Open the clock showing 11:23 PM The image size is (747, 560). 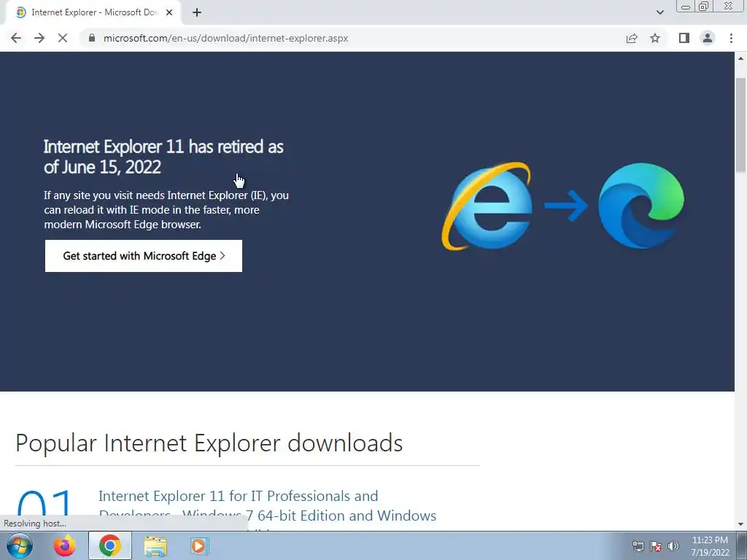click(x=710, y=546)
